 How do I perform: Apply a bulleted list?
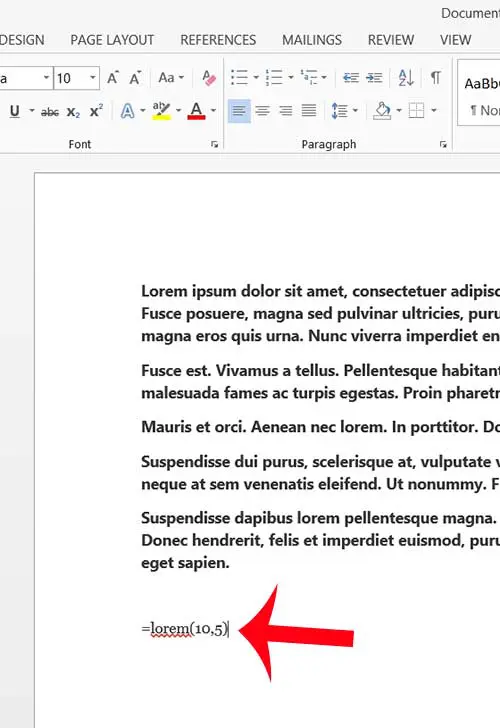240,78
